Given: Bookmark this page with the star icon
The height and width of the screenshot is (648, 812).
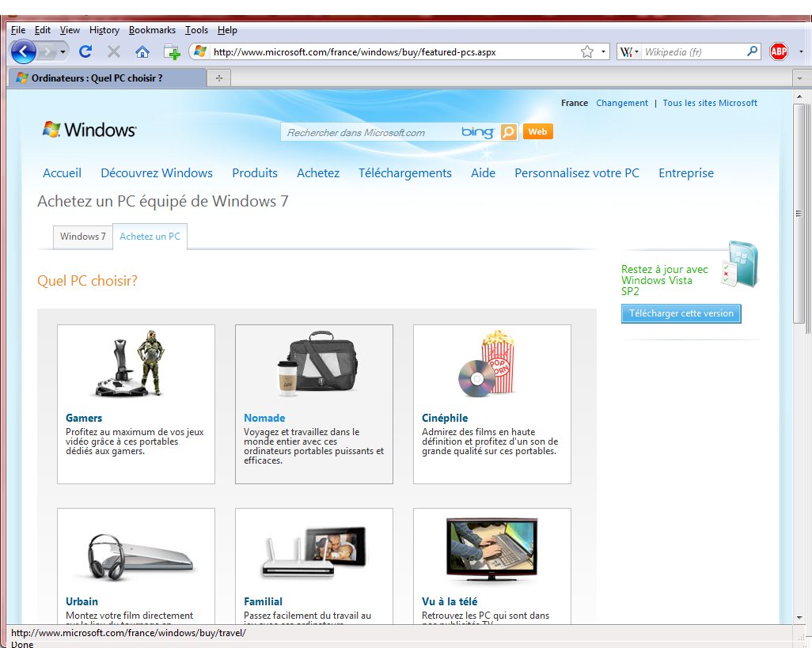Looking at the screenshot, I should [586, 51].
